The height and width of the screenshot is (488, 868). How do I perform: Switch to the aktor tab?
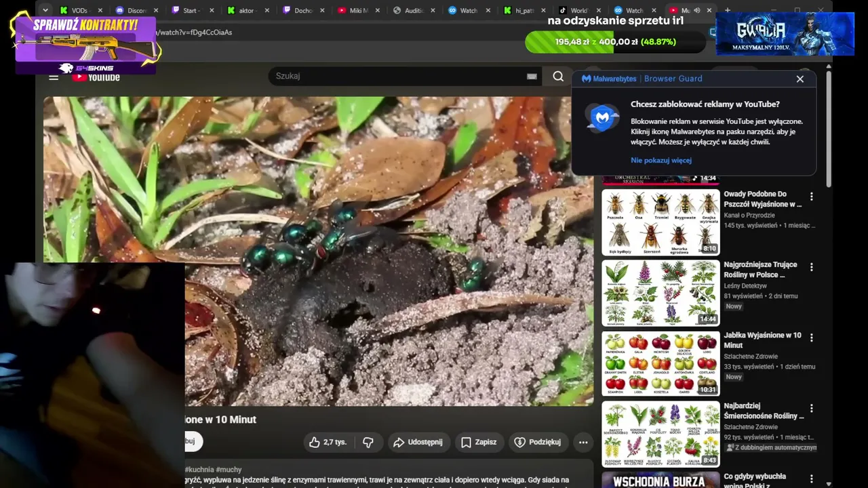pos(247,11)
